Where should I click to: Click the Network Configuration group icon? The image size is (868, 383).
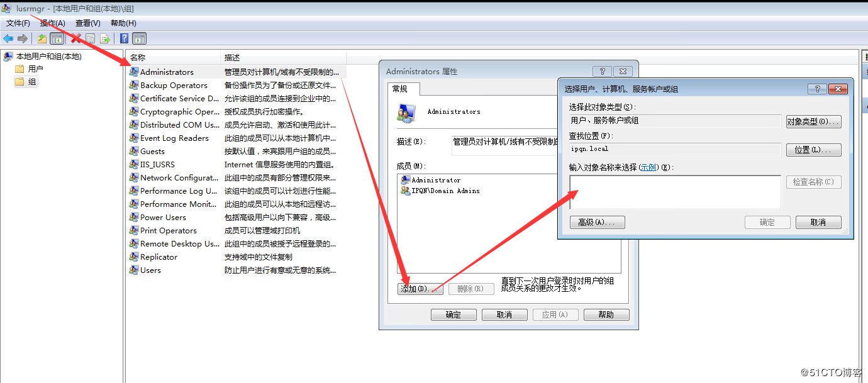click(134, 177)
